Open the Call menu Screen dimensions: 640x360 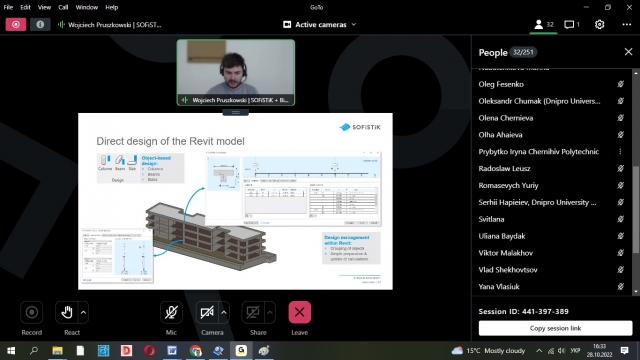click(x=63, y=7)
